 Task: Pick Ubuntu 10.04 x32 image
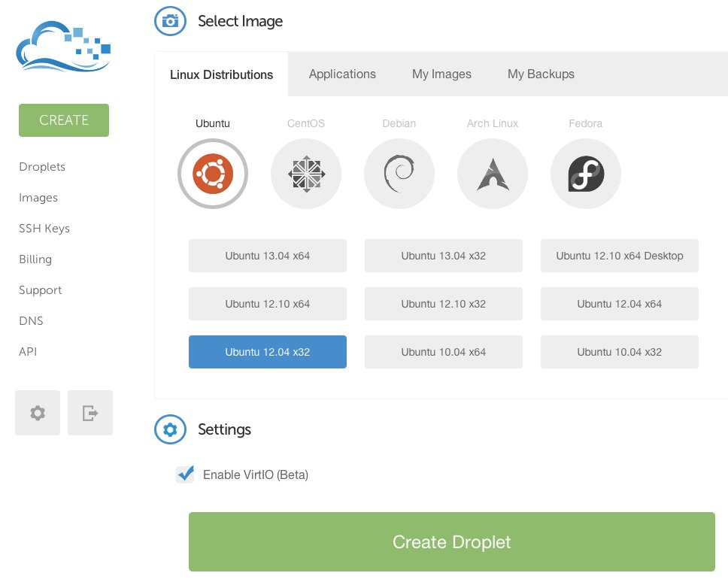620,352
